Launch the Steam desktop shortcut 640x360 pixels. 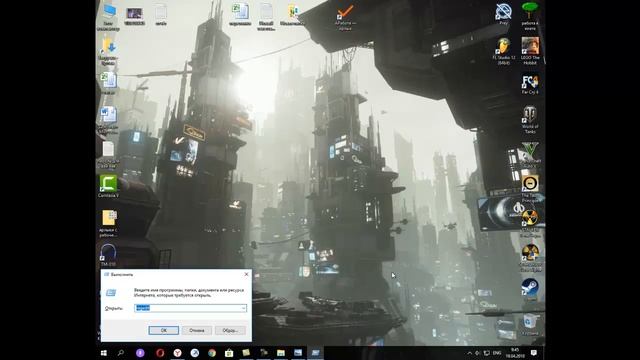click(530, 289)
